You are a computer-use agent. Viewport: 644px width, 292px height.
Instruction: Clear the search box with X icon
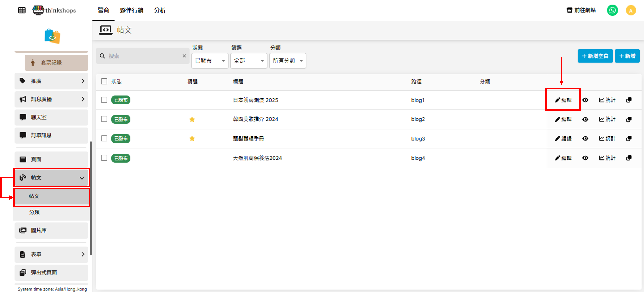(184, 56)
